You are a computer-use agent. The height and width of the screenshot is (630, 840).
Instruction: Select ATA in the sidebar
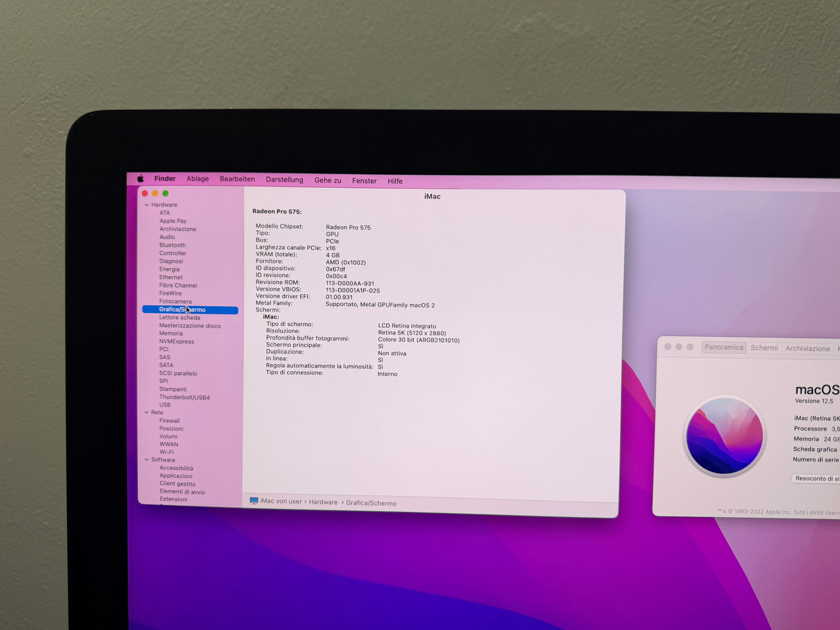click(x=165, y=213)
